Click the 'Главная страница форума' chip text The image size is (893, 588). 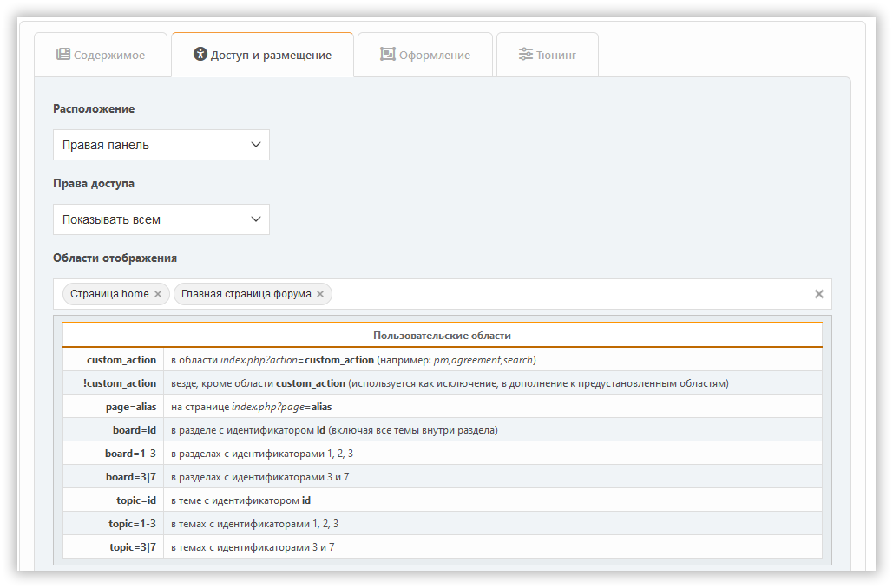tap(246, 294)
